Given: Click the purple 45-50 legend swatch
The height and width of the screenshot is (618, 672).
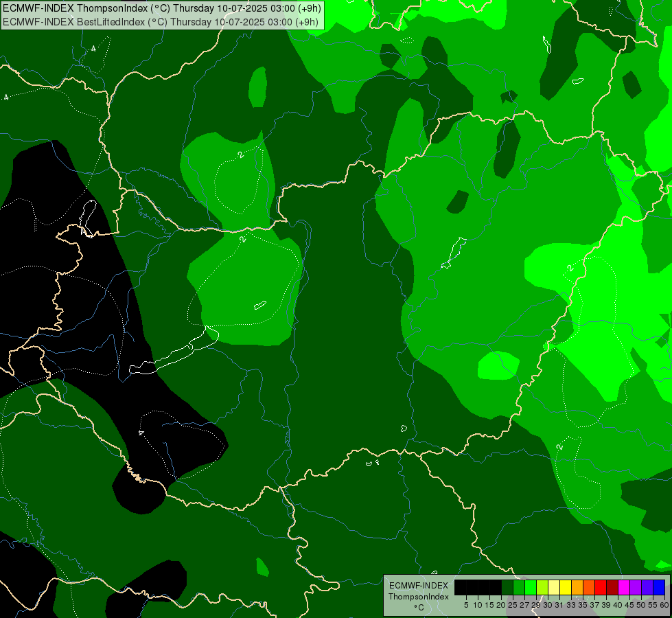Looking at the screenshot, I should [636, 587].
